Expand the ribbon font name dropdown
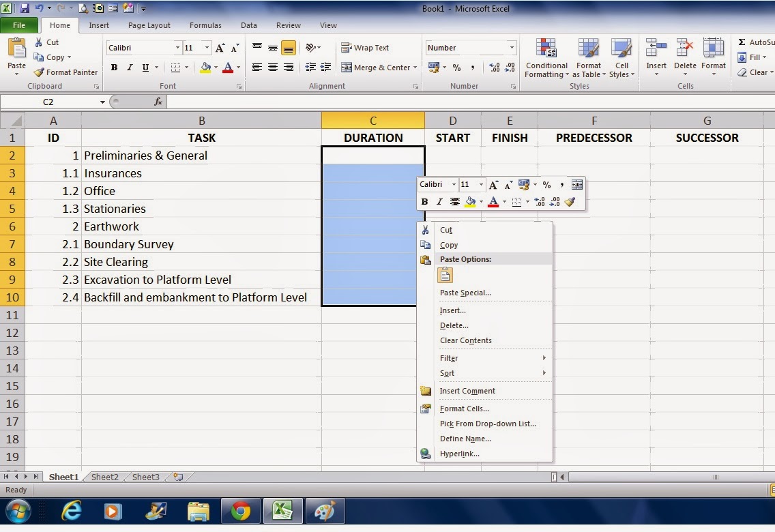The image size is (775, 532). [177, 48]
